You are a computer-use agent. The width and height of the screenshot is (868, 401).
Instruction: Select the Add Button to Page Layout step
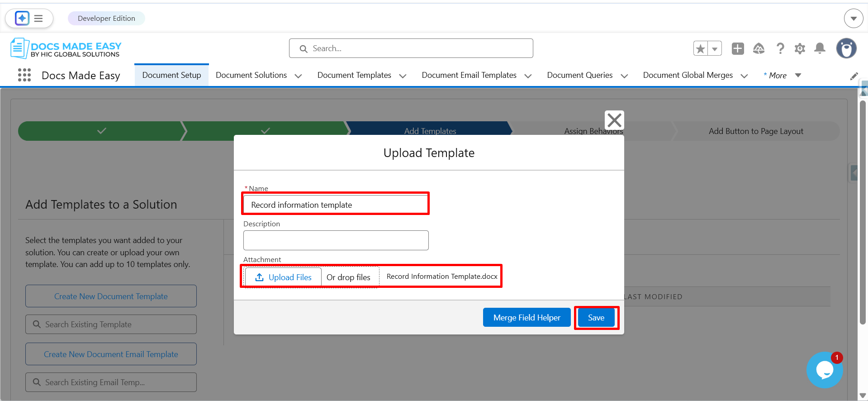tap(756, 131)
